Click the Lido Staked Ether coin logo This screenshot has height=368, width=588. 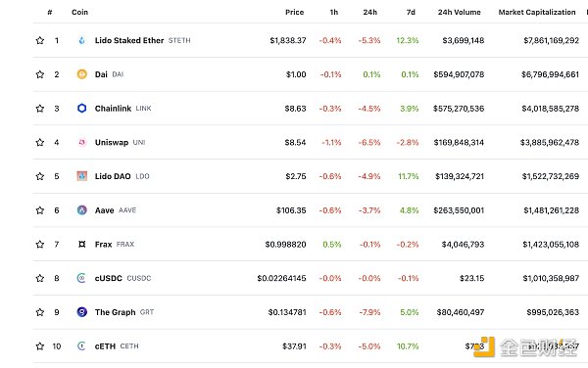coord(81,40)
